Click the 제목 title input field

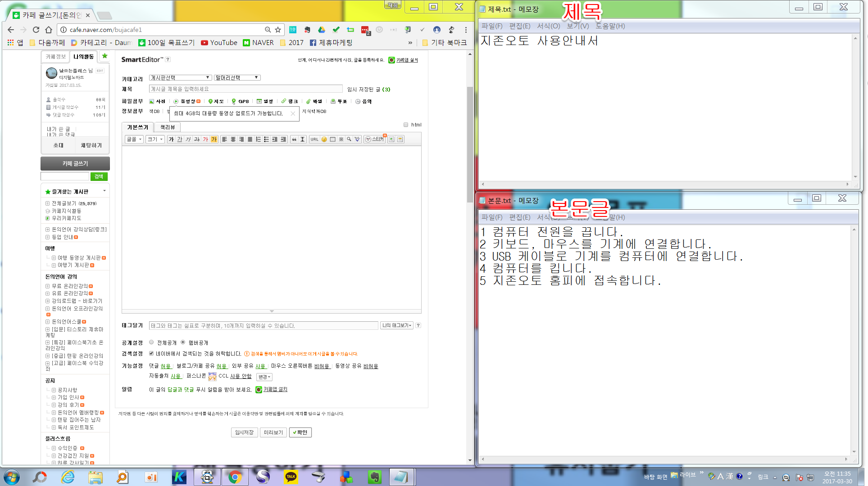[245, 89]
